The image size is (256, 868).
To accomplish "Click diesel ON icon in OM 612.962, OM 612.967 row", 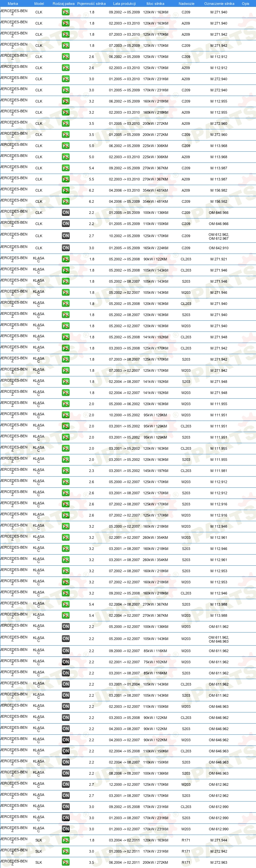I will (x=66, y=236).
